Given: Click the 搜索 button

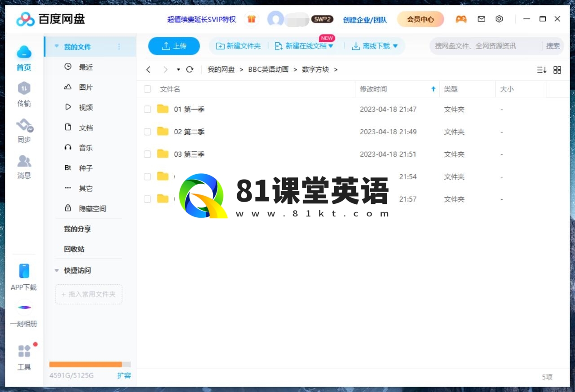Looking at the screenshot, I should coord(553,46).
